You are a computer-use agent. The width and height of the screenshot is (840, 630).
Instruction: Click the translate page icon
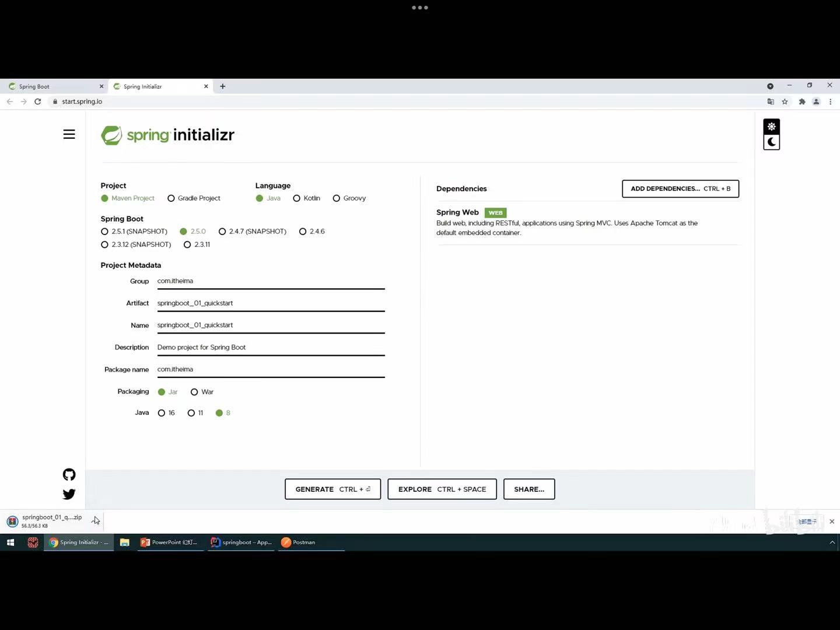pos(771,101)
